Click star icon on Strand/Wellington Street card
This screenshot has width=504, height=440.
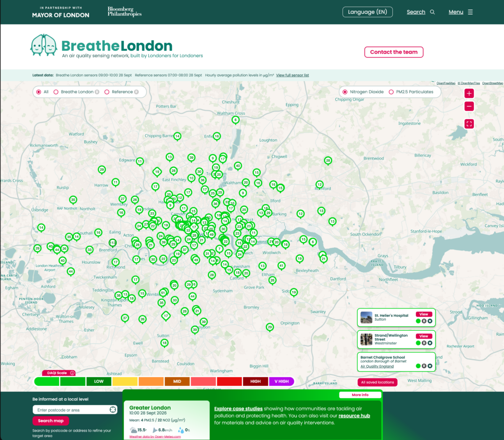click(430, 343)
